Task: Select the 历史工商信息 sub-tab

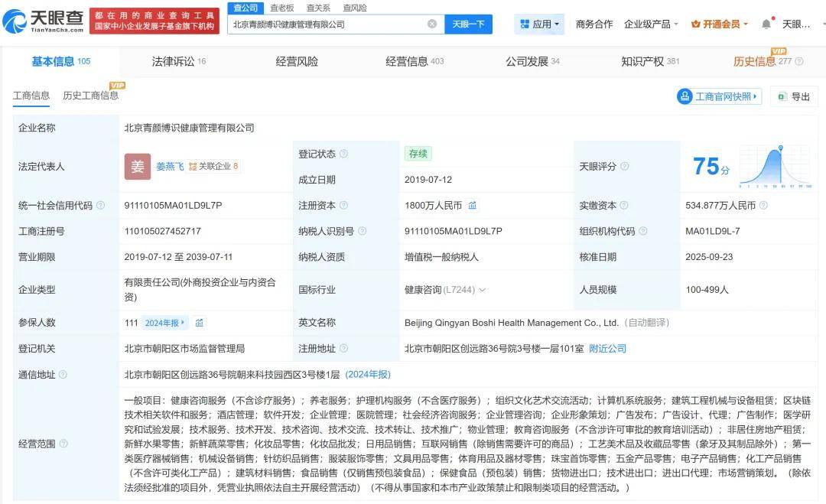Action: pyautogui.click(x=90, y=96)
